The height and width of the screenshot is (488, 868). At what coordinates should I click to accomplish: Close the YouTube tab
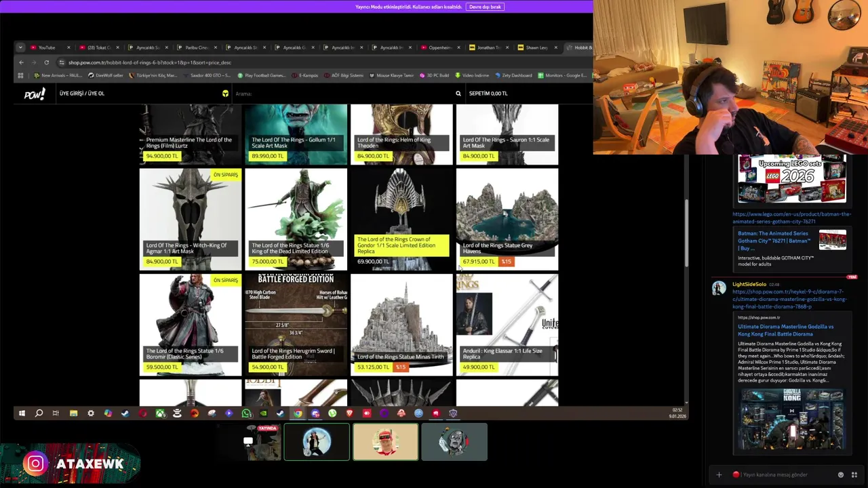coord(68,47)
